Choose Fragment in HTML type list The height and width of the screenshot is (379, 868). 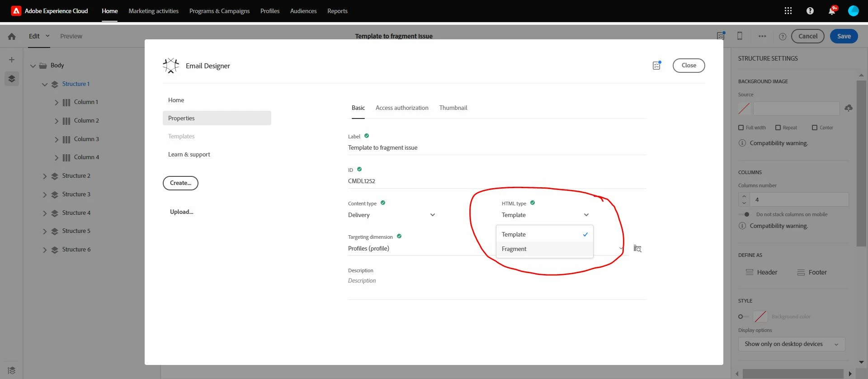tap(545, 249)
